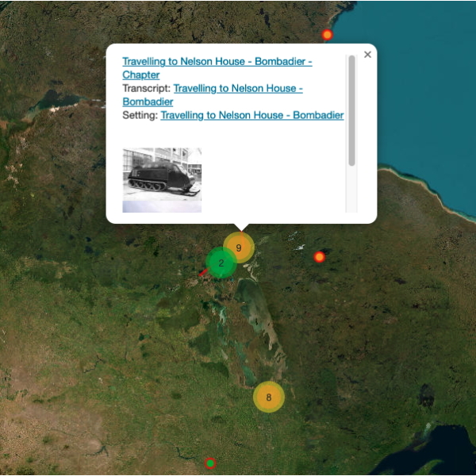This screenshot has height=476, width=476.
Task: Select the red point marker east of cluster 9
Action: click(319, 257)
